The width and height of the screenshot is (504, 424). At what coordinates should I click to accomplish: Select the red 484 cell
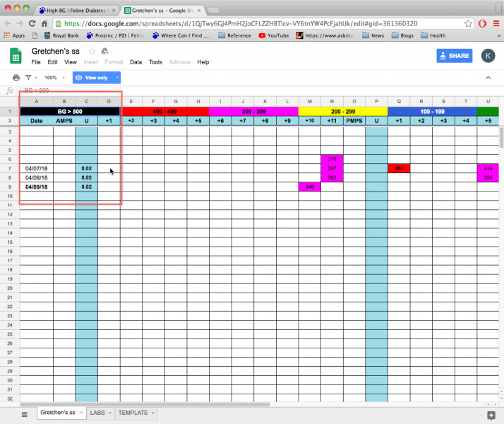(x=399, y=168)
